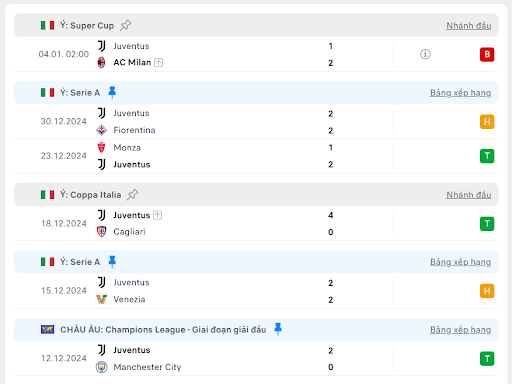Click the red B loss badge

pyautogui.click(x=487, y=54)
